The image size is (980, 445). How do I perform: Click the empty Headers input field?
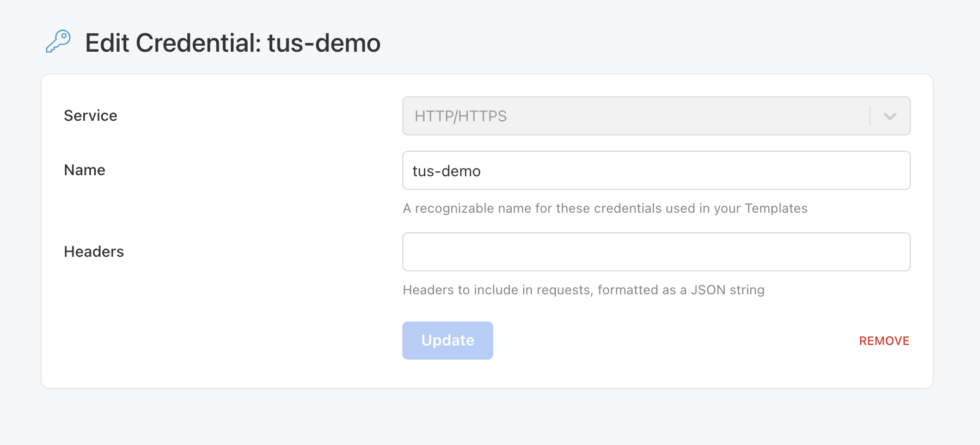pyautogui.click(x=656, y=252)
